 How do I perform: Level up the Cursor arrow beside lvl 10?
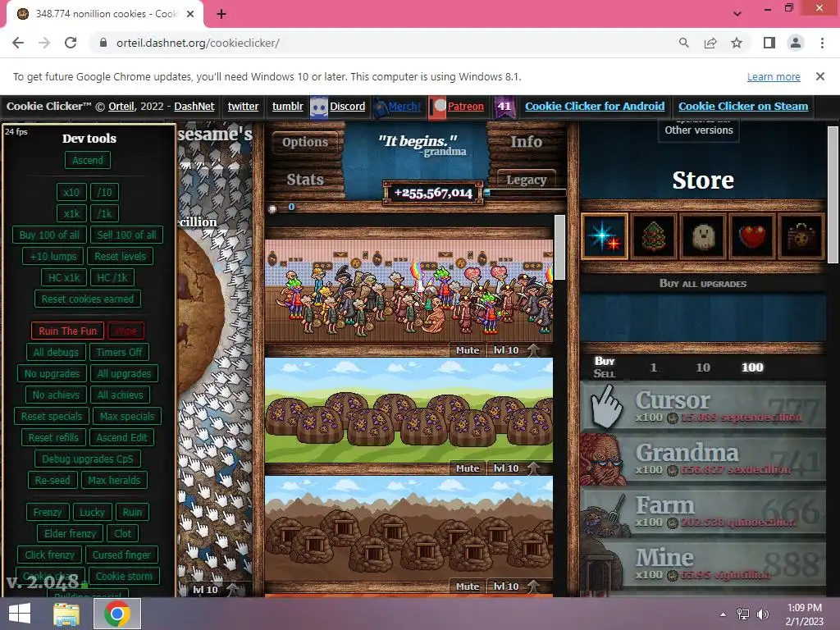click(x=232, y=590)
